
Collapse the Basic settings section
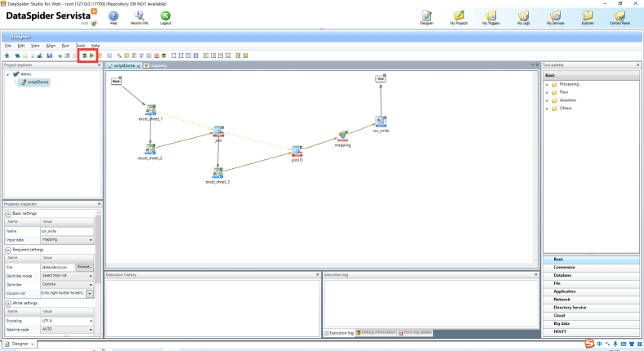click(x=8, y=214)
